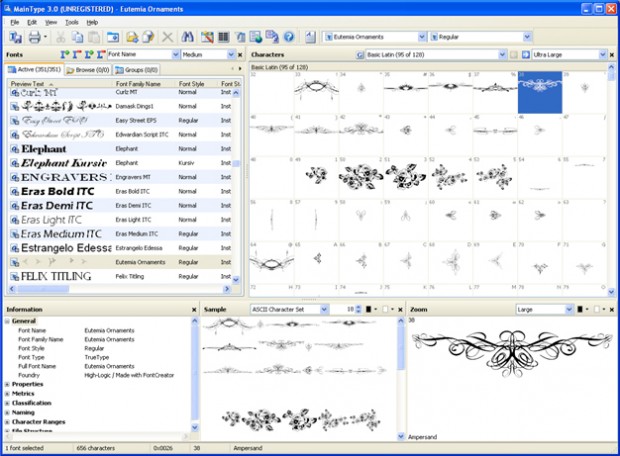Click the blue arrow icon left of Ultra Large
Screen dimensions: 620x456
(525, 55)
